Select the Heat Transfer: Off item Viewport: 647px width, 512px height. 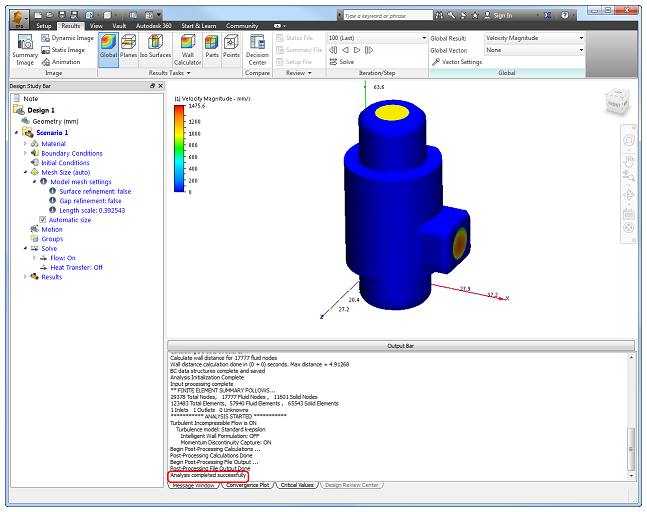click(76, 267)
